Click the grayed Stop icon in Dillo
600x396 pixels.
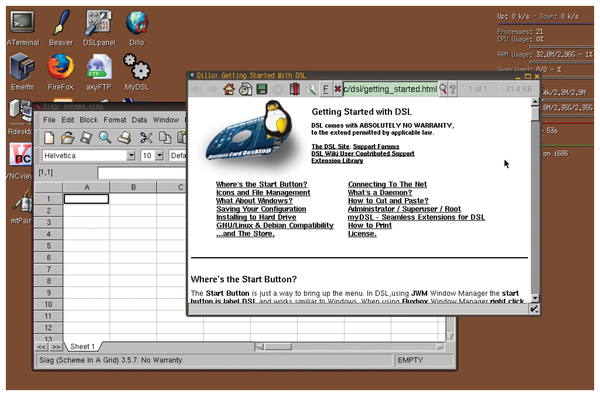pyautogui.click(x=278, y=89)
